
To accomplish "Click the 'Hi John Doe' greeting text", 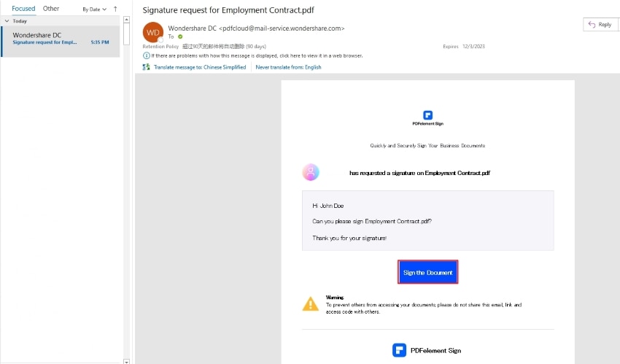I will 328,206.
